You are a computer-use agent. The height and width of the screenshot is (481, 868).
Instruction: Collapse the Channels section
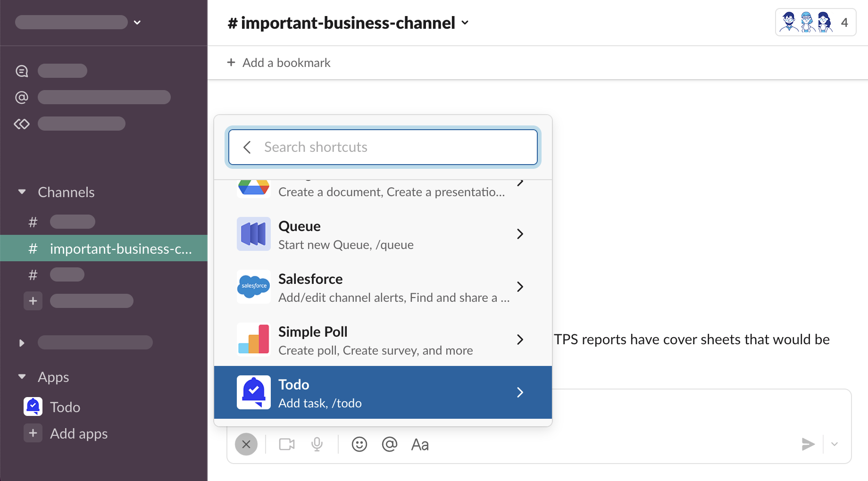click(22, 192)
